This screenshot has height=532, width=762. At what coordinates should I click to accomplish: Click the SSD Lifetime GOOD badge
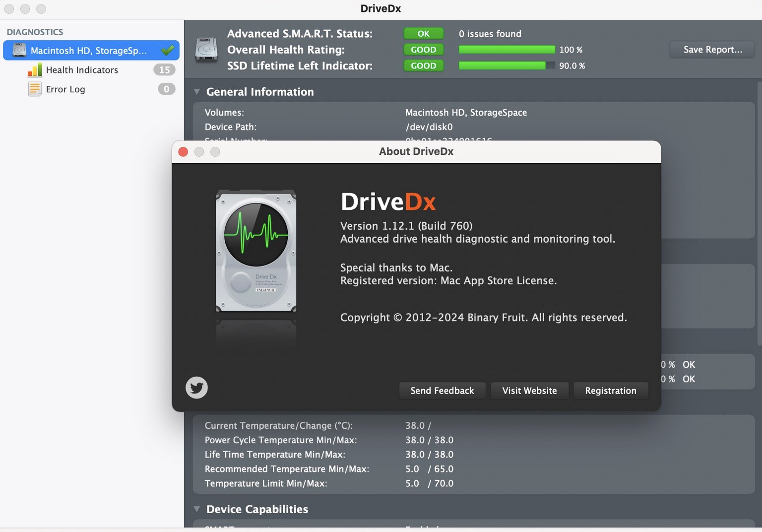[423, 66]
